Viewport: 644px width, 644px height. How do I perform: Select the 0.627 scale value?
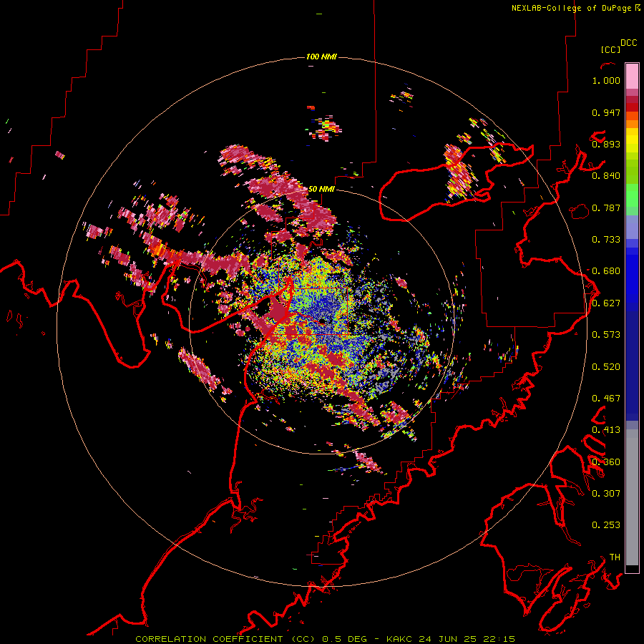point(606,303)
